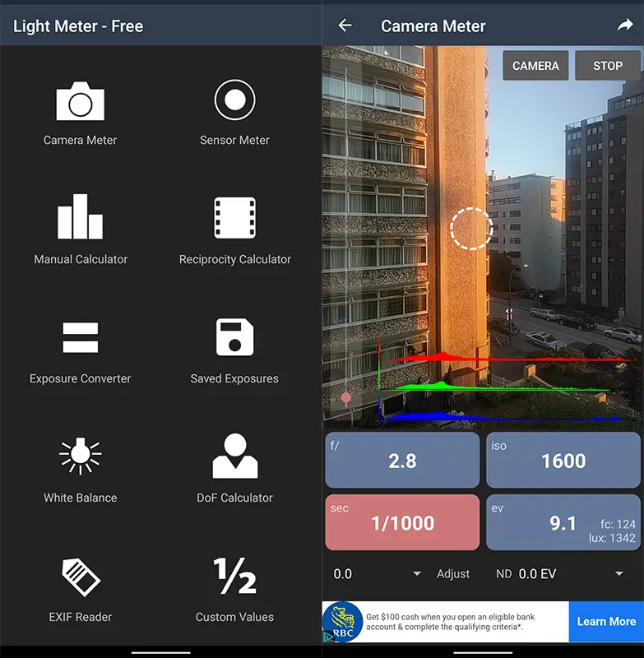644x658 pixels.
Task: Tap the vertical zoom slider track
Action: pyautogui.click(x=346, y=239)
